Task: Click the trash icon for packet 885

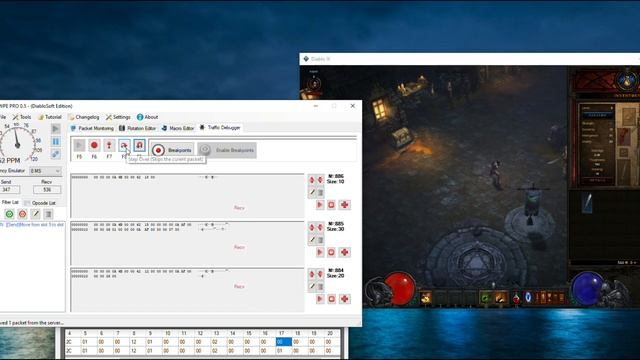Action: pos(320,240)
